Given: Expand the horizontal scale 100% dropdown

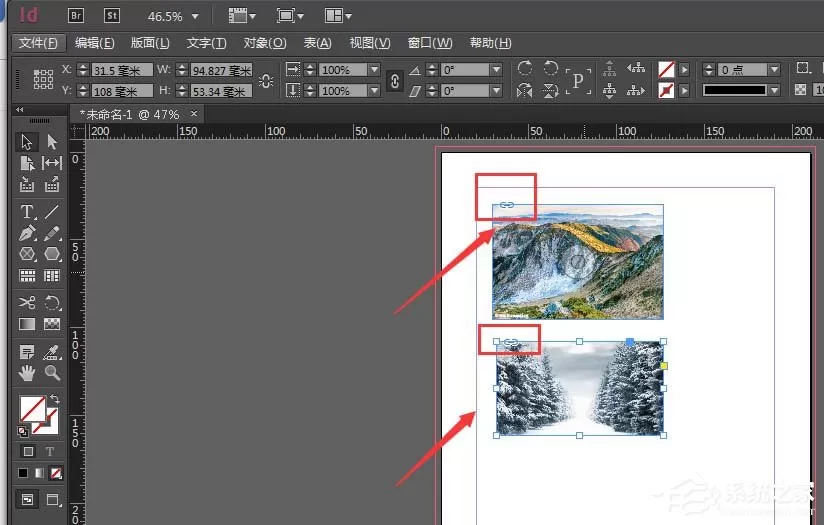Looking at the screenshot, I should 374,70.
